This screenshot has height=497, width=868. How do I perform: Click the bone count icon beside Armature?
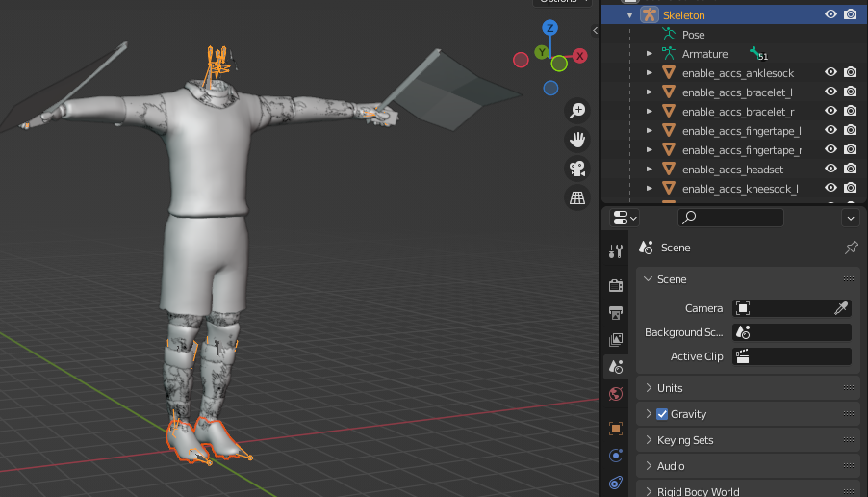click(x=758, y=54)
